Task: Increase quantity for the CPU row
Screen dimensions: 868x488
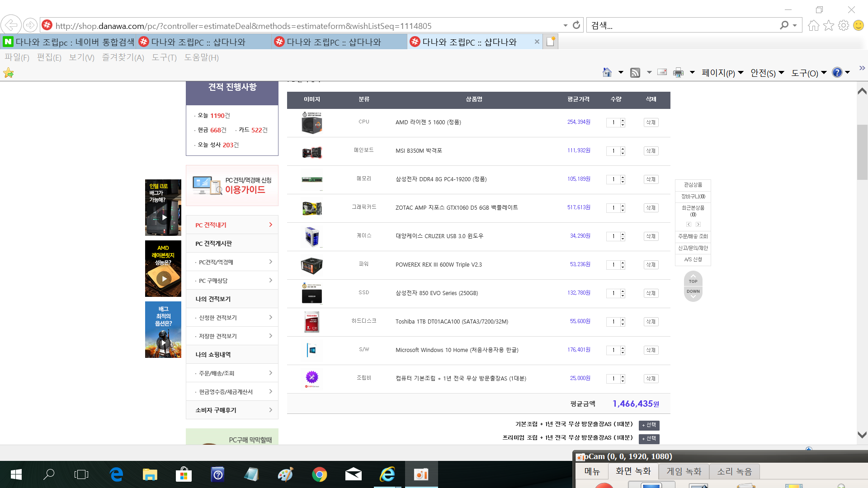Action: (623, 120)
